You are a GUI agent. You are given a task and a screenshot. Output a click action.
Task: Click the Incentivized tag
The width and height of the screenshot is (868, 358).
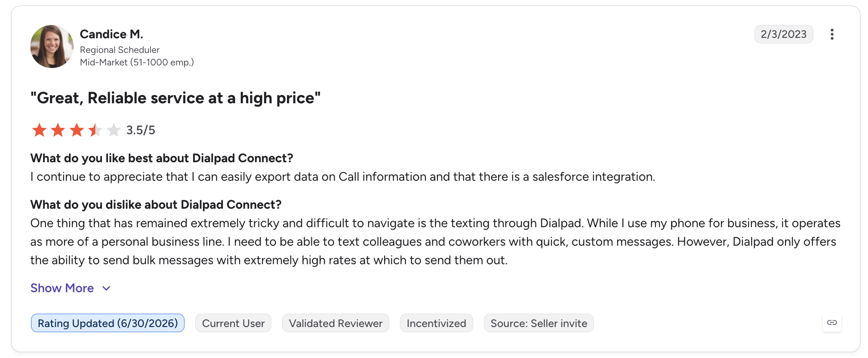click(436, 323)
